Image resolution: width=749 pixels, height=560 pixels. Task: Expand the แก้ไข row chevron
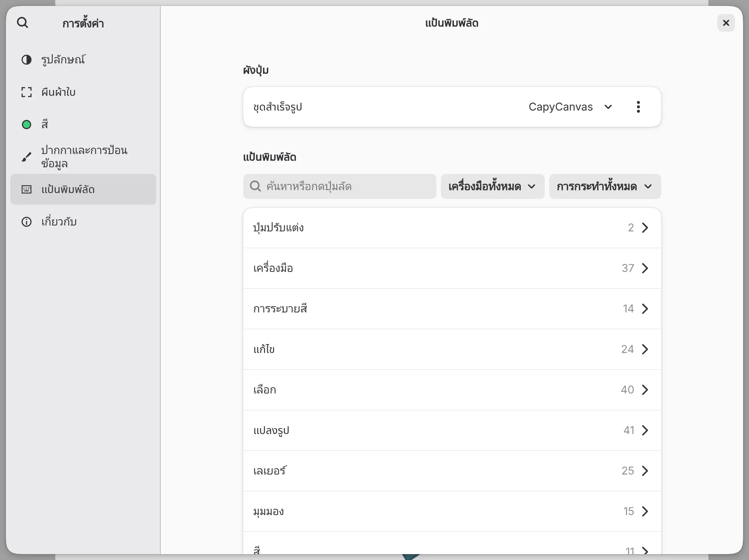(x=645, y=349)
